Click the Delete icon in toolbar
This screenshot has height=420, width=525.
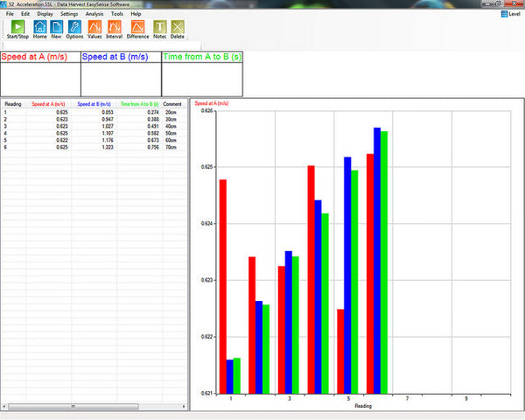[x=178, y=27]
